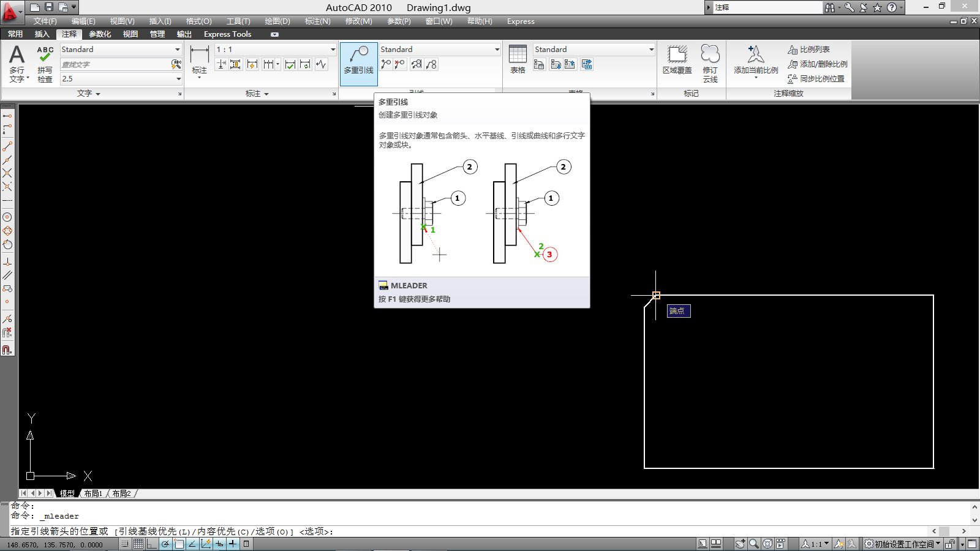Image resolution: width=980 pixels, height=551 pixels.
Task: Select the 多重引线 (Multileader) tool
Action: (358, 61)
